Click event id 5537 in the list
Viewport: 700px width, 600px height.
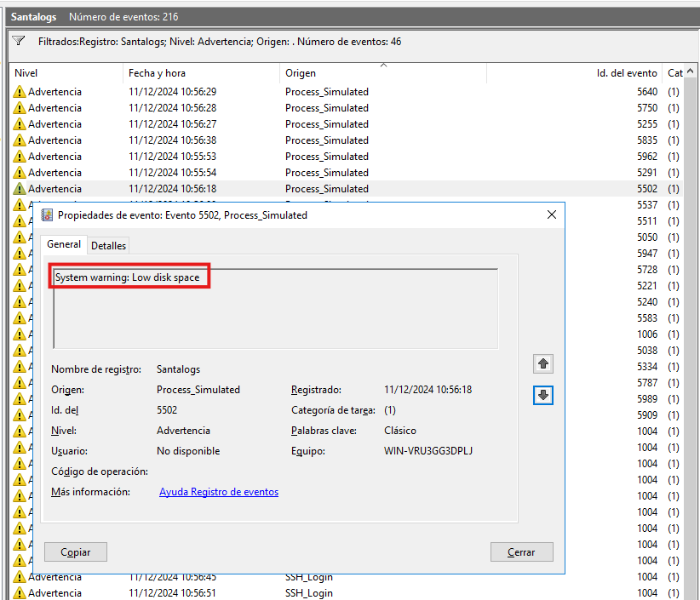pos(647,205)
